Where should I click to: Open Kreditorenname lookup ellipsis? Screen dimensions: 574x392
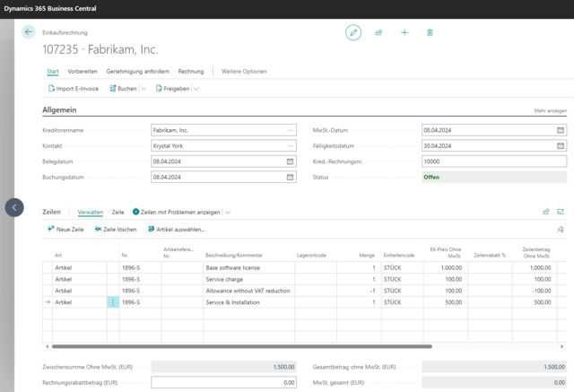tap(291, 130)
